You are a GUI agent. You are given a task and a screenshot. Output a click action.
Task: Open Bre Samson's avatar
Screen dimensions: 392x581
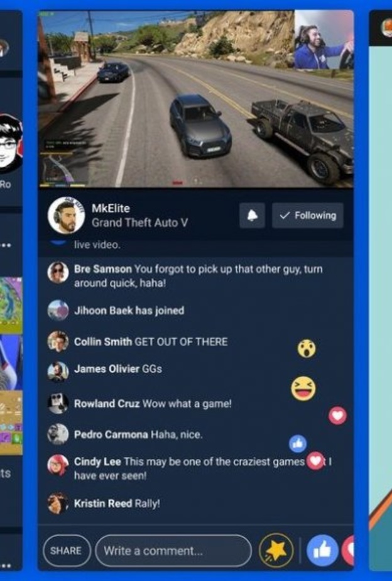point(58,272)
